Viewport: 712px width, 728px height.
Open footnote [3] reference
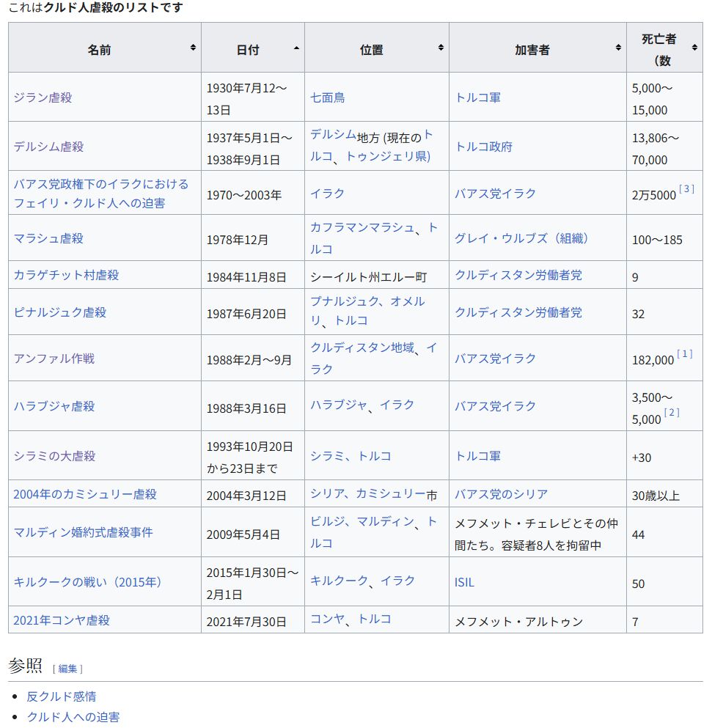[686, 189]
